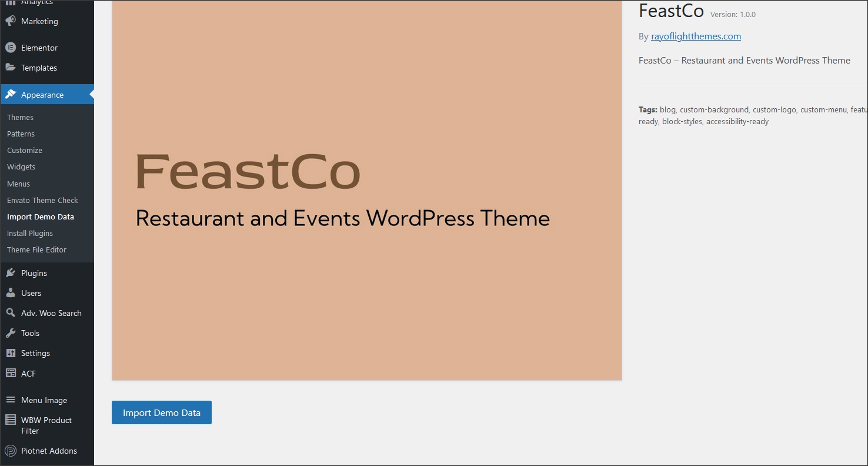Click the Plugins plug icon
This screenshot has height=466, width=868.
(x=11, y=273)
